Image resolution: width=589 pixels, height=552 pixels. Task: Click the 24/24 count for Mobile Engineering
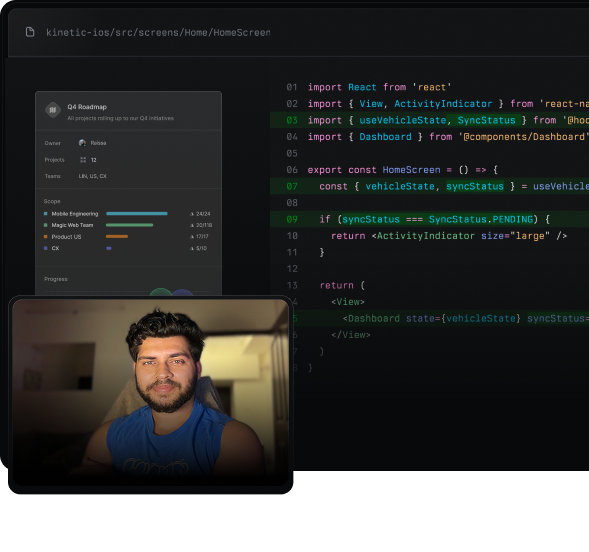[x=203, y=214]
